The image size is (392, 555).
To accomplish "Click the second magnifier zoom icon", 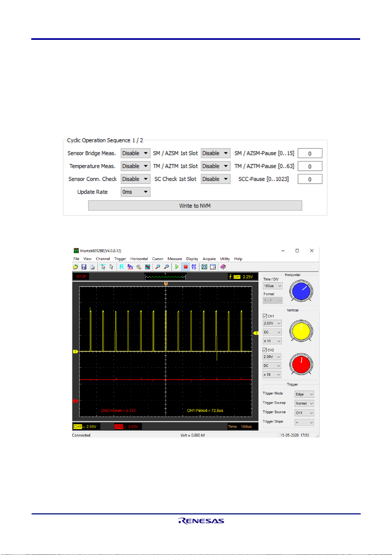I will pos(166,267).
